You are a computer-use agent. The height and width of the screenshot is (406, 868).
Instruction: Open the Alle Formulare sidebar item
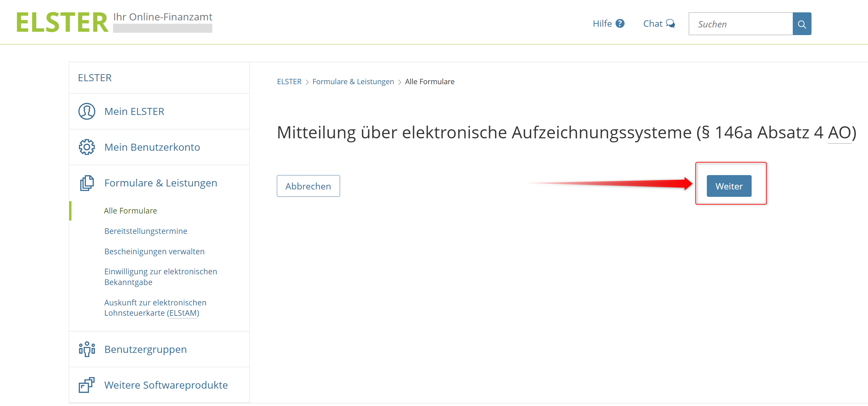click(130, 211)
